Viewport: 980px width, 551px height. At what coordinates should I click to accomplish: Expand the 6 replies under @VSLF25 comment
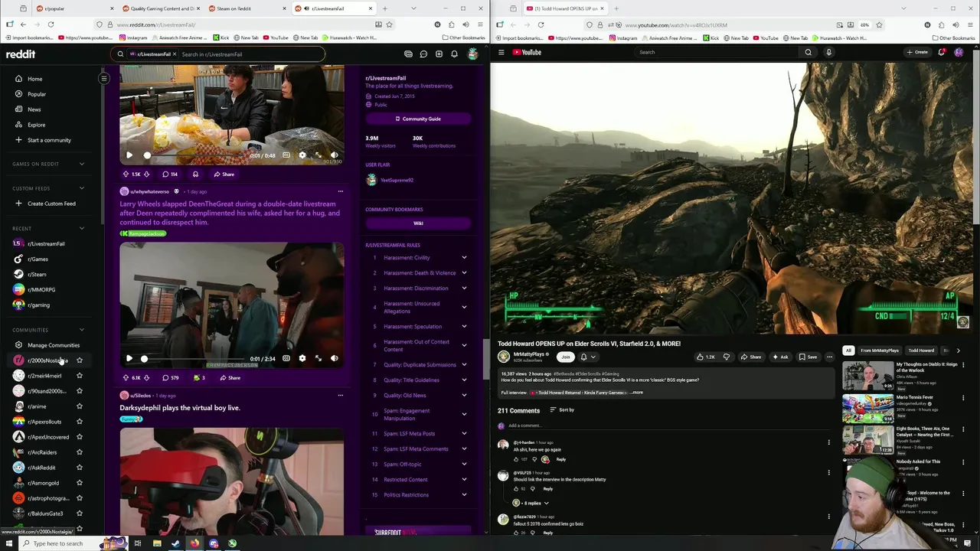click(532, 503)
